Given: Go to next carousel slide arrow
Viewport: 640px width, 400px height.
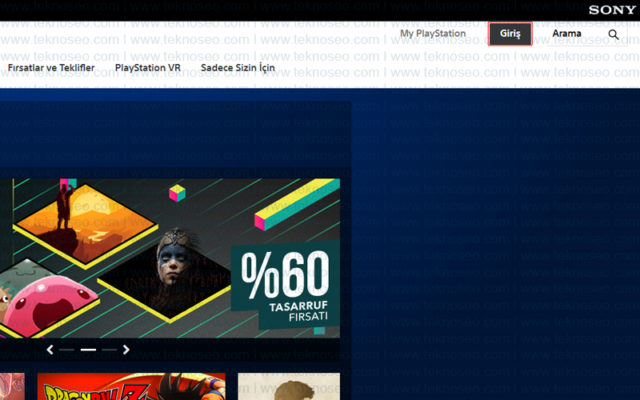Looking at the screenshot, I should (x=126, y=350).
